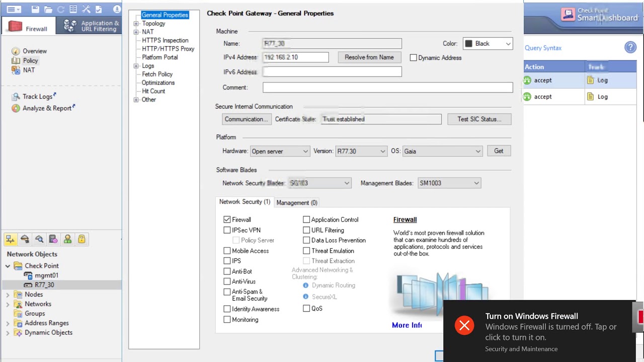Uncheck the Firewall blade checkbox
The width and height of the screenshot is (644, 362).
tap(227, 220)
